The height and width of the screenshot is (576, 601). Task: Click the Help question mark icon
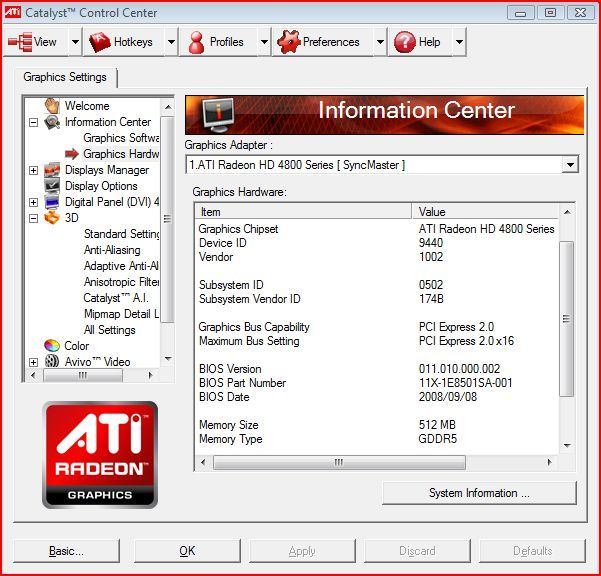(x=404, y=42)
